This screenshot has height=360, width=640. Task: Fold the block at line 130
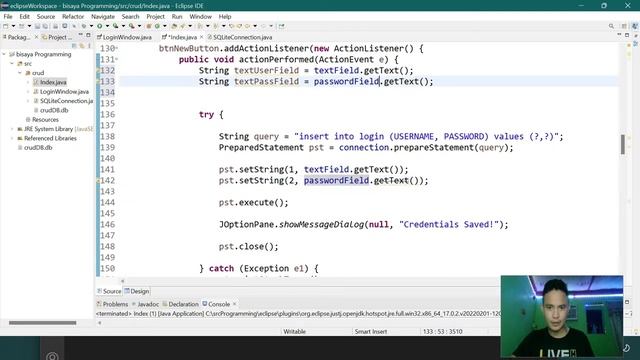(117, 49)
